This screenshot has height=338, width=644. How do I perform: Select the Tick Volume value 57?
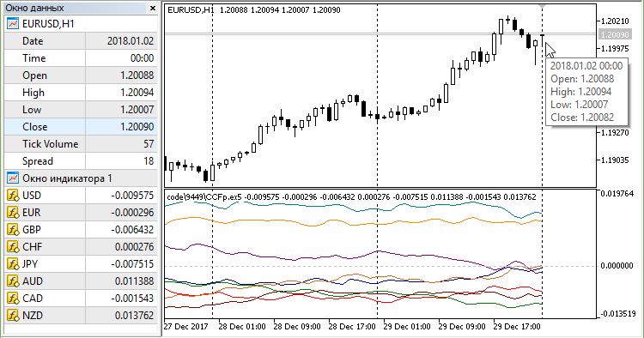149,144
